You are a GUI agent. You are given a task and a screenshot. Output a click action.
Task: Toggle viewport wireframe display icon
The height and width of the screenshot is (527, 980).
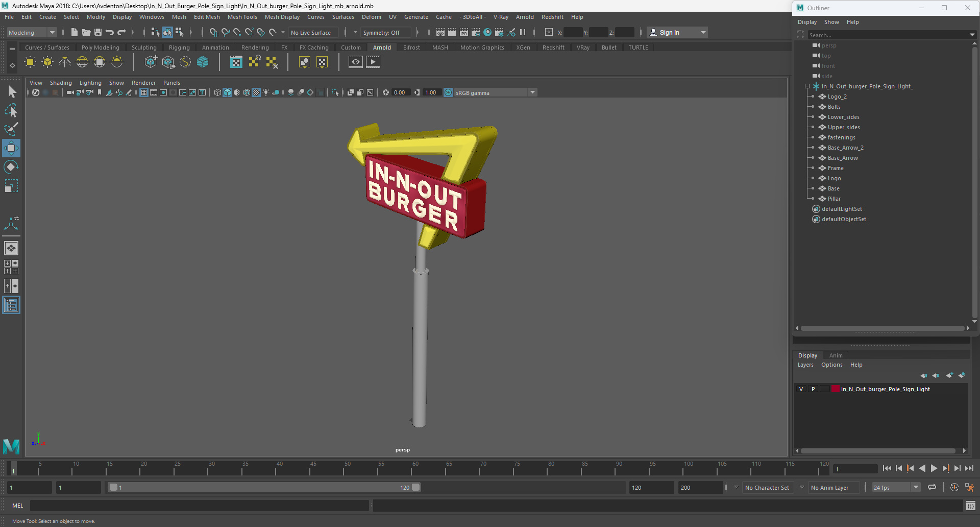coord(218,92)
